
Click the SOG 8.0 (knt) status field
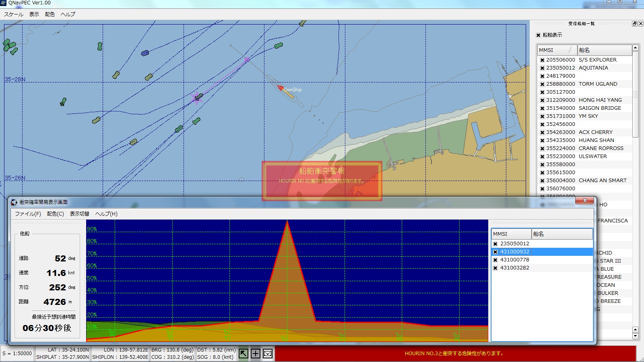(x=215, y=357)
